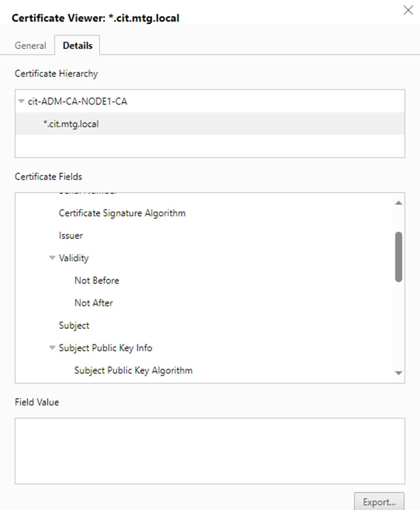Select the Not After field
420x510 pixels.
[x=93, y=303]
